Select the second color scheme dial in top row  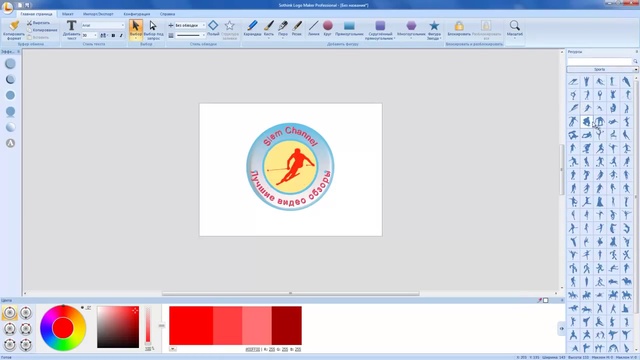[x=26, y=313]
